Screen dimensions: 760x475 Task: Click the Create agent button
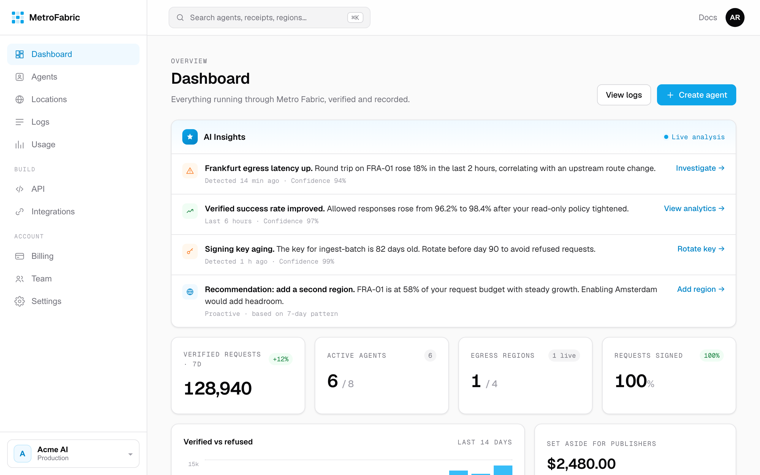[x=696, y=95]
